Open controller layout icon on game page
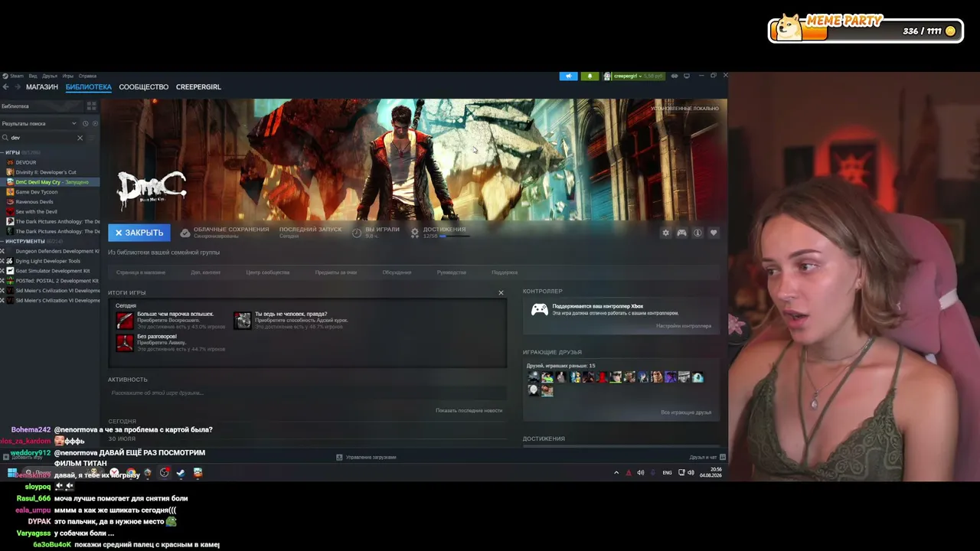The width and height of the screenshot is (980, 551). coord(681,233)
